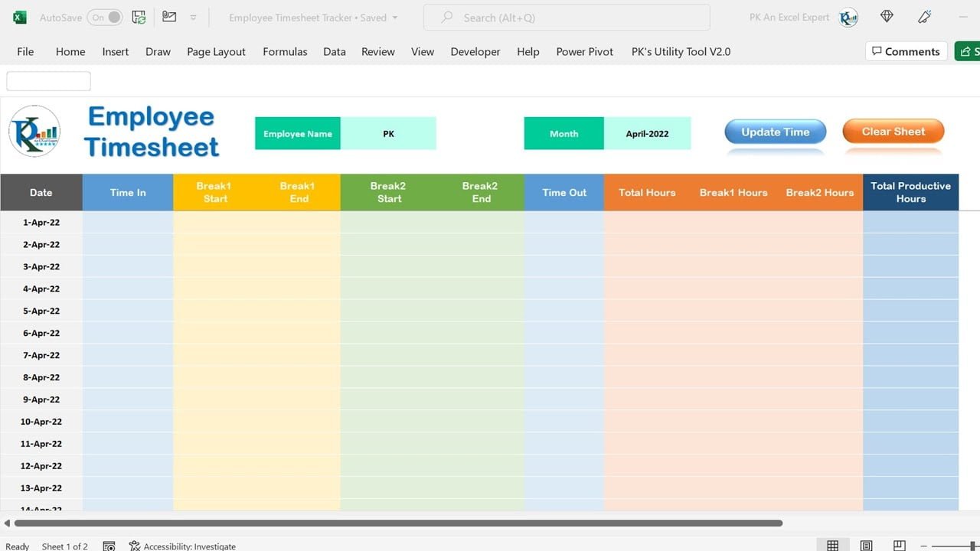Click the Save with sync icon
This screenshot has width=980, height=551.
[x=139, y=17]
